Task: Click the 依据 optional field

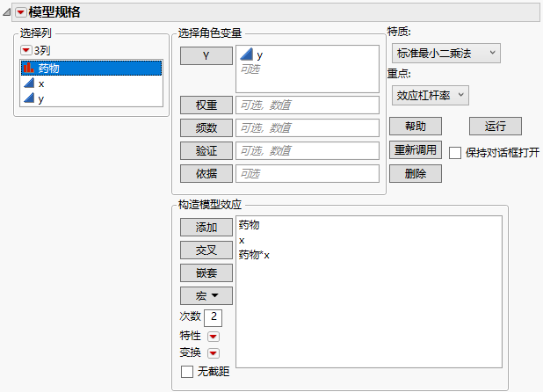Action: pyautogui.click(x=308, y=173)
